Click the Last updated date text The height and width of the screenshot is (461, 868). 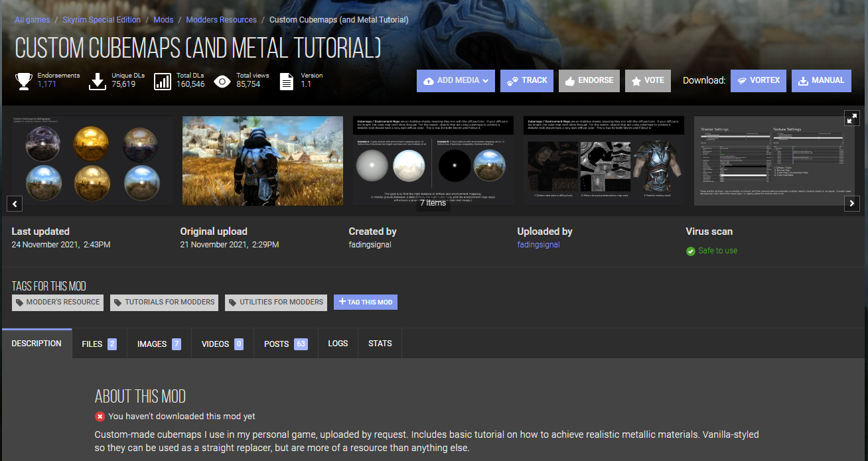click(x=61, y=245)
